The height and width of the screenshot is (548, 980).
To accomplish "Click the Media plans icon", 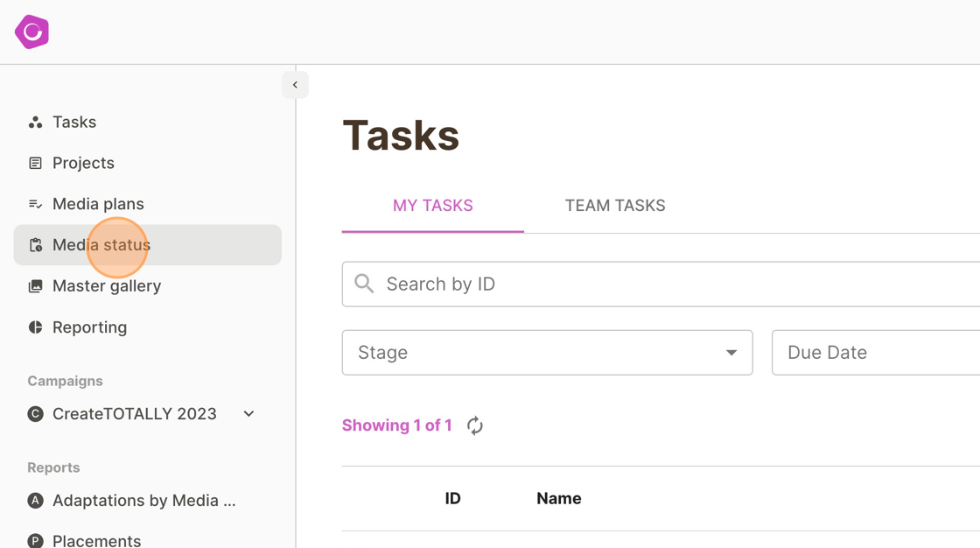I will (35, 204).
